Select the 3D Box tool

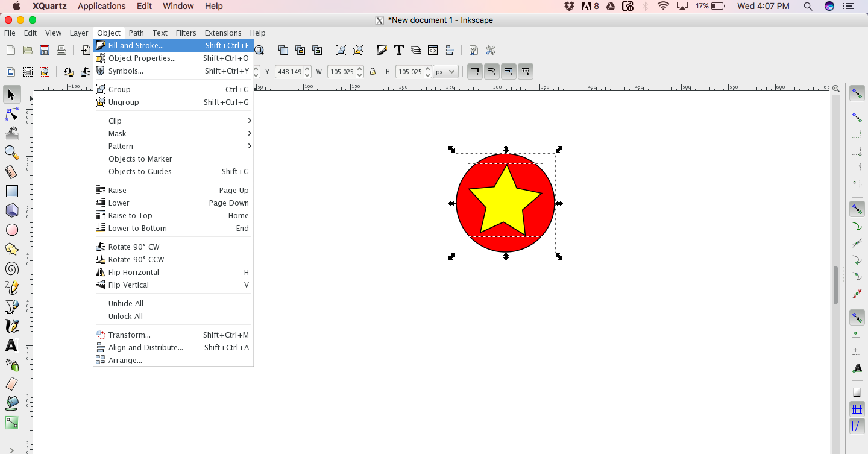[x=11, y=210]
